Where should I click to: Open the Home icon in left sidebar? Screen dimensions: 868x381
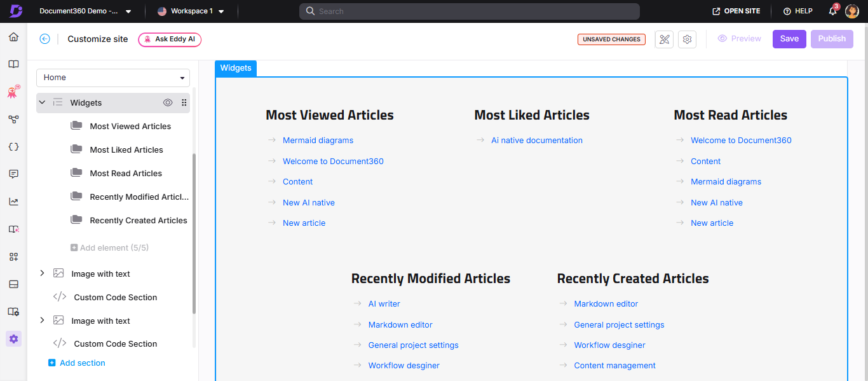point(13,37)
